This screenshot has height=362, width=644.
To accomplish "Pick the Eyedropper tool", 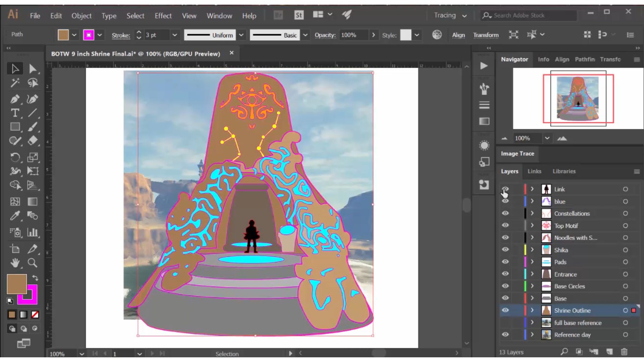I will point(15,216).
